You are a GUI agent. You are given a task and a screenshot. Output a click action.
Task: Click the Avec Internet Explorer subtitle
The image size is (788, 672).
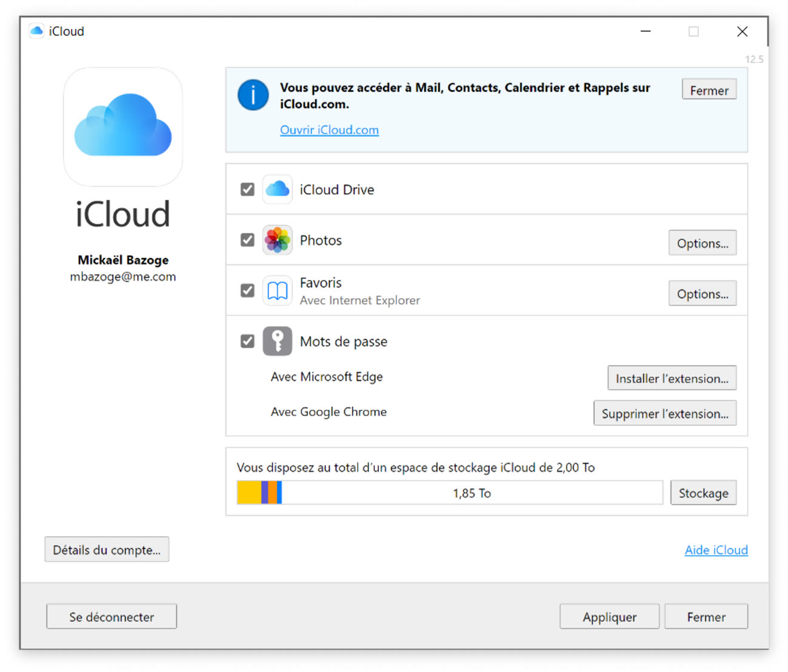pos(360,301)
